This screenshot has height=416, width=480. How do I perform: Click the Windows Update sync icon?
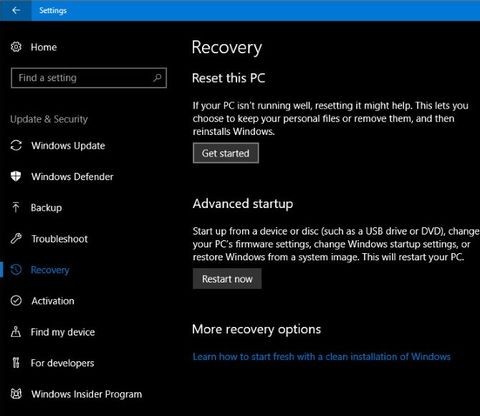[16, 146]
